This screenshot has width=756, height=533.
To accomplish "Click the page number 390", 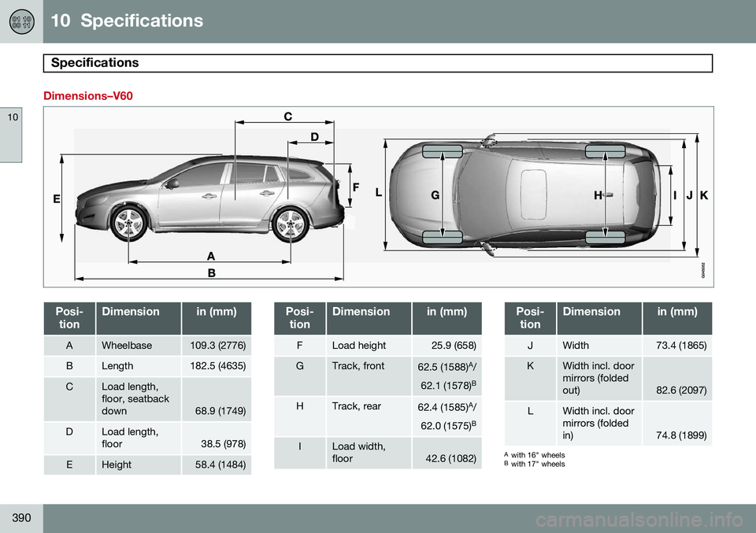I will click(x=21, y=518).
